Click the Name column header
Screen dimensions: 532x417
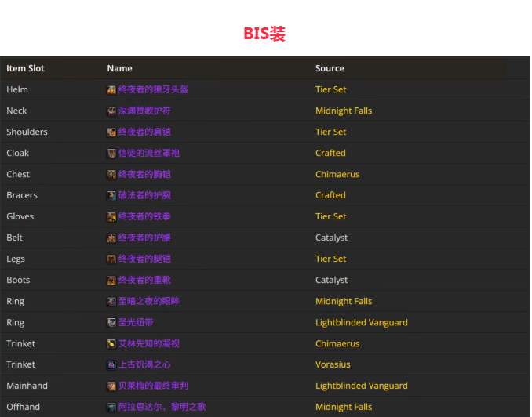pos(119,68)
